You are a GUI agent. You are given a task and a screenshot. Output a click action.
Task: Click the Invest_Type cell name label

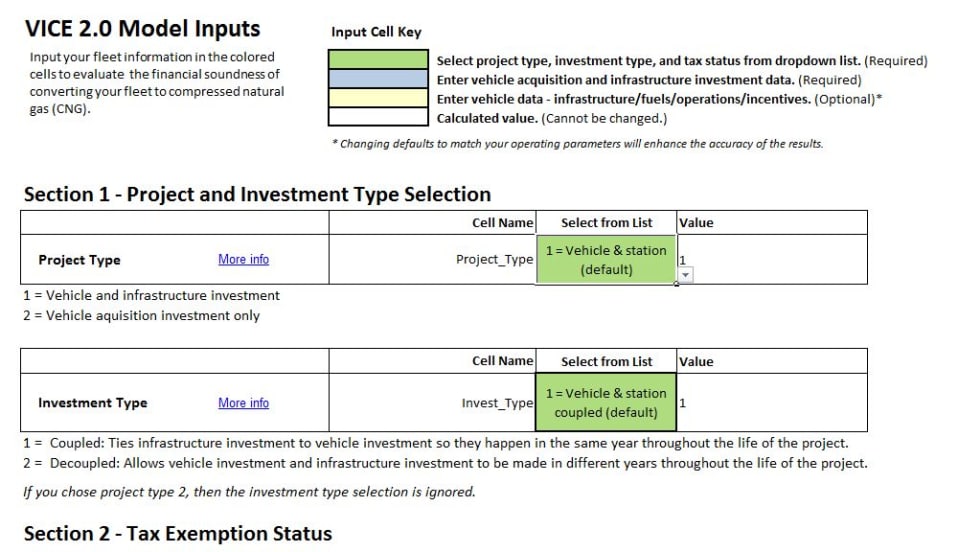tap(497, 403)
